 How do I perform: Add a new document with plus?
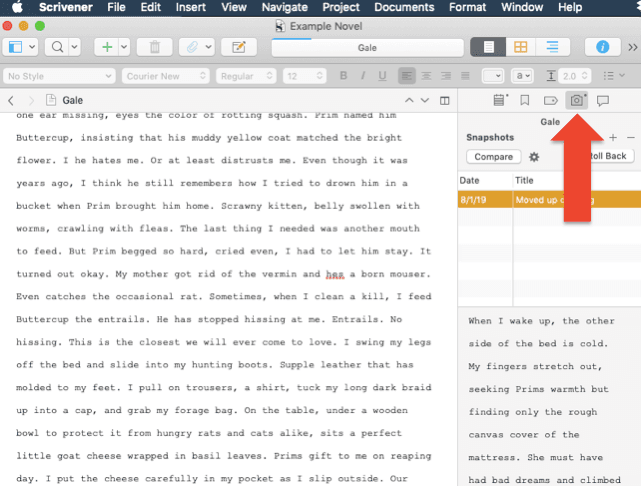(x=107, y=47)
